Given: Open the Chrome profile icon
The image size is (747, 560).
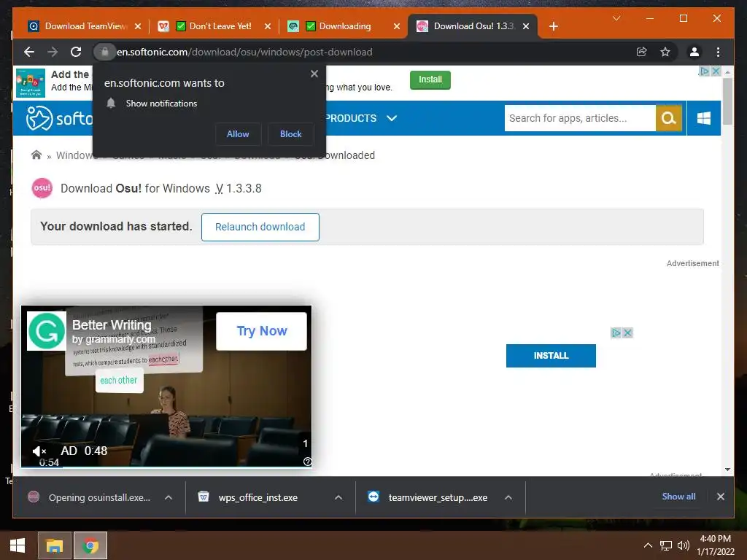Looking at the screenshot, I should tap(694, 52).
